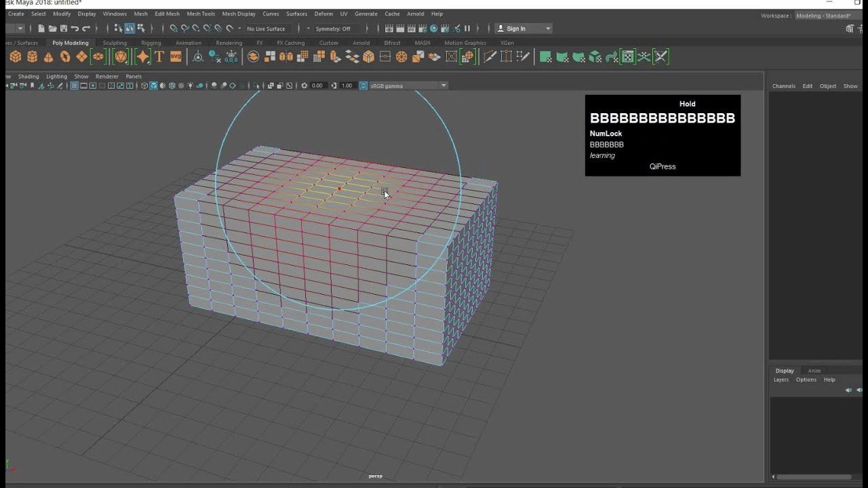Switch to the Sculpting shelf tab
Screen dimensions: 868x488
pos(115,43)
